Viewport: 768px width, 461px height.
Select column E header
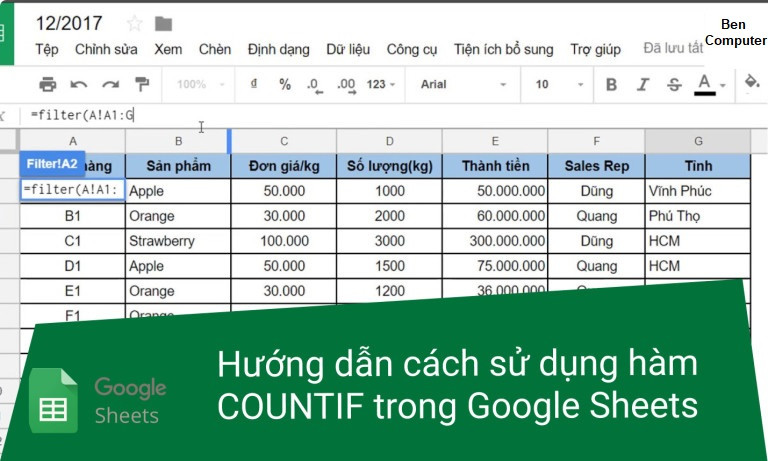[495, 142]
